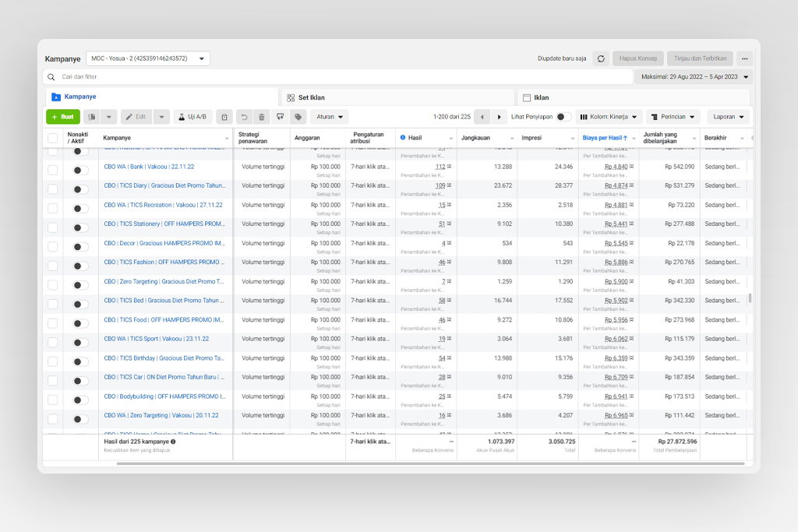Click the undo arrow icon
Image resolution: width=798 pixels, height=532 pixels.
coord(244,117)
